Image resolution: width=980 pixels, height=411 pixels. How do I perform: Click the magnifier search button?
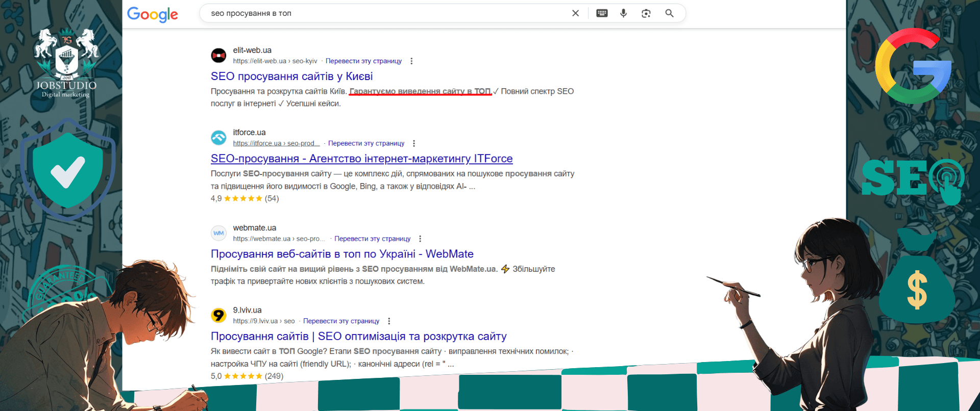[x=669, y=13]
